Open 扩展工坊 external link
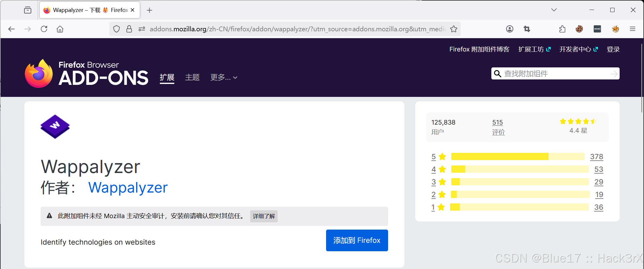644x269 pixels. click(x=534, y=49)
